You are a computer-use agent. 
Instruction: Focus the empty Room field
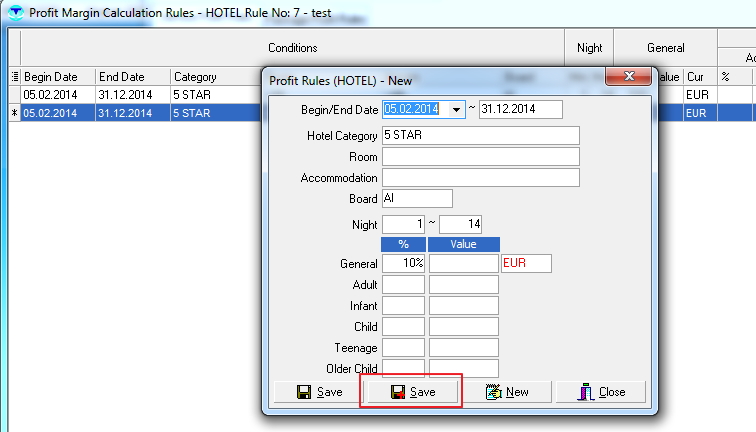click(480, 156)
